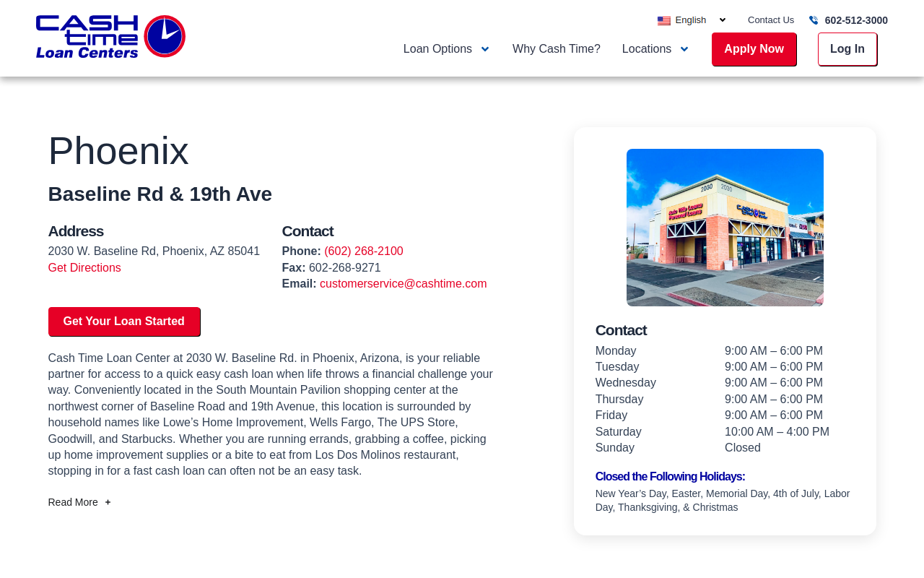Open Why Cash Time? page

557,49
